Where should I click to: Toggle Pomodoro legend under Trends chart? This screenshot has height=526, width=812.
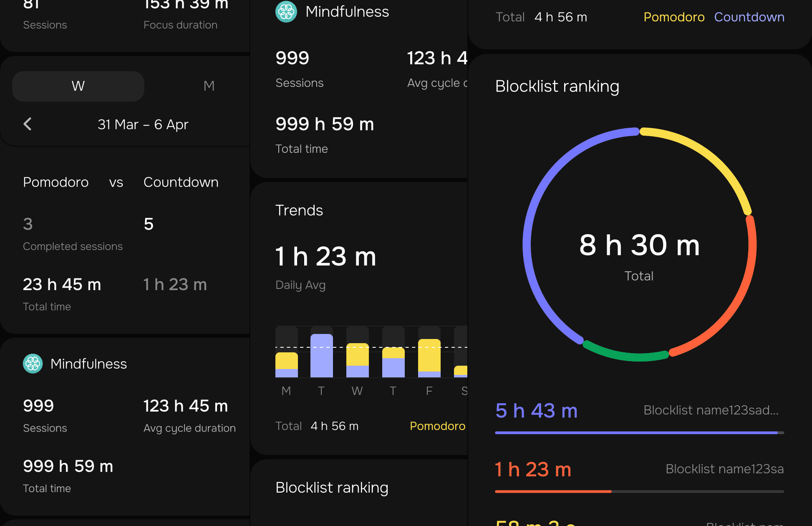437,426
